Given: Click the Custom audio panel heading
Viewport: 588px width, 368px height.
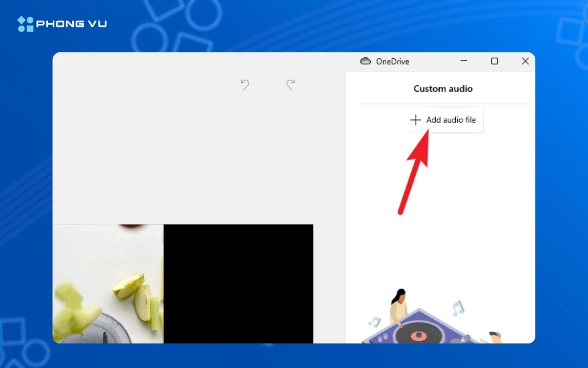Looking at the screenshot, I should 443,88.
